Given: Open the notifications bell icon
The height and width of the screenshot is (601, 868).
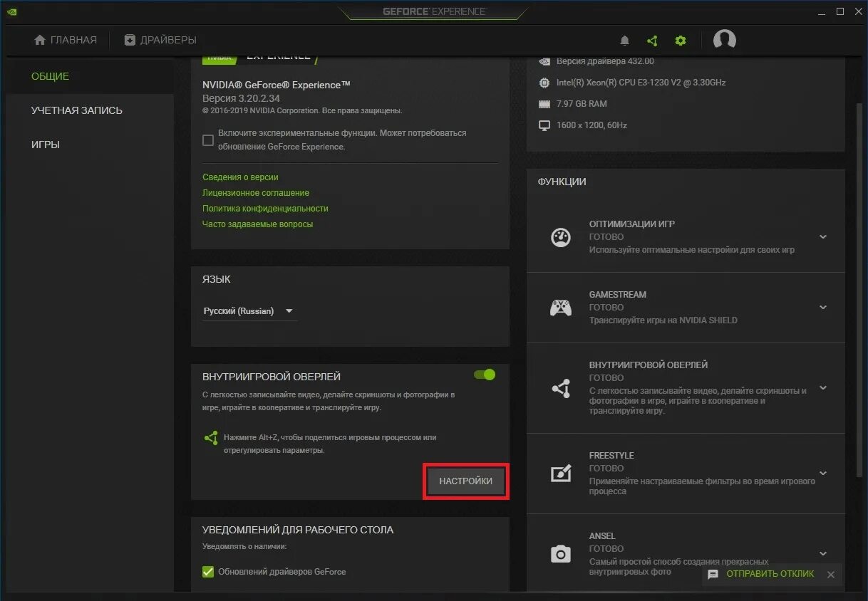Looking at the screenshot, I should [x=625, y=41].
